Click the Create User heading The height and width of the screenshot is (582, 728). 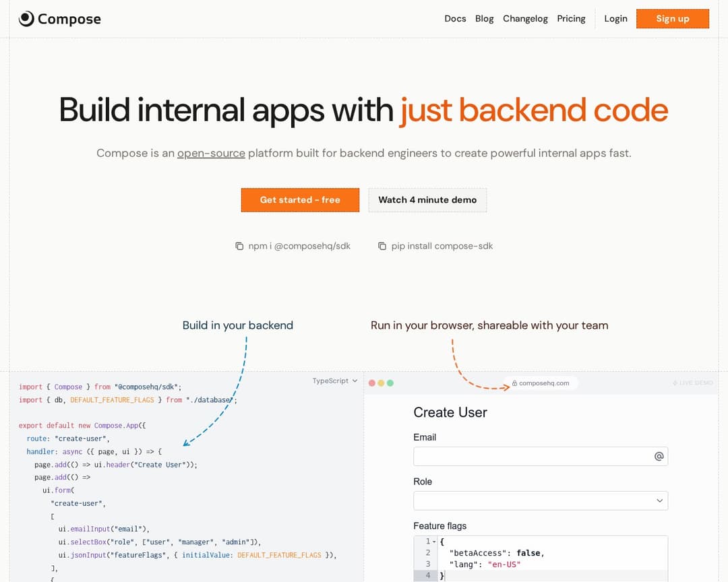click(450, 413)
